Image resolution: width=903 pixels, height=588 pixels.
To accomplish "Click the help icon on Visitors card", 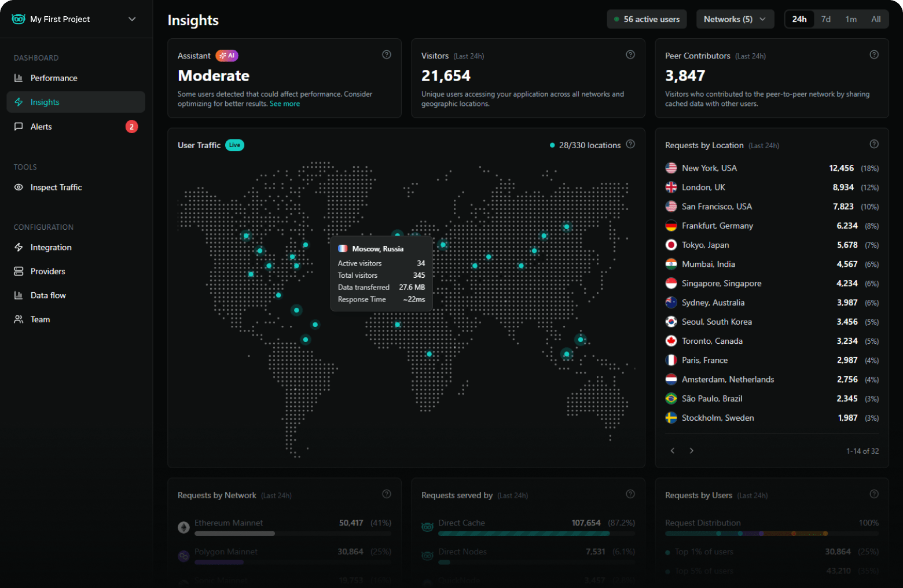I will (630, 54).
